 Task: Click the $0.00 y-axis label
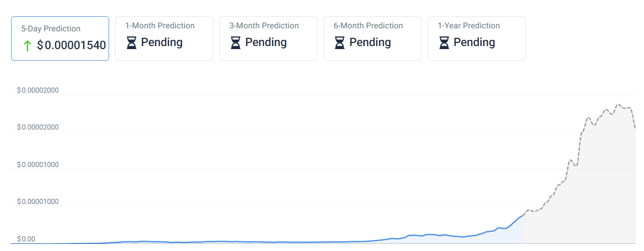tap(26, 239)
